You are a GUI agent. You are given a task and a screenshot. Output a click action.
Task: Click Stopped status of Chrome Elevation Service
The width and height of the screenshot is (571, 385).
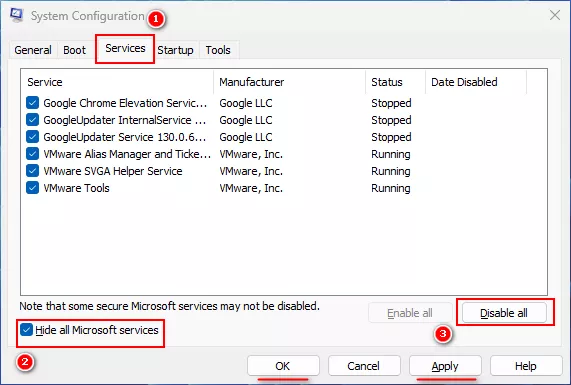(x=391, y=103)
